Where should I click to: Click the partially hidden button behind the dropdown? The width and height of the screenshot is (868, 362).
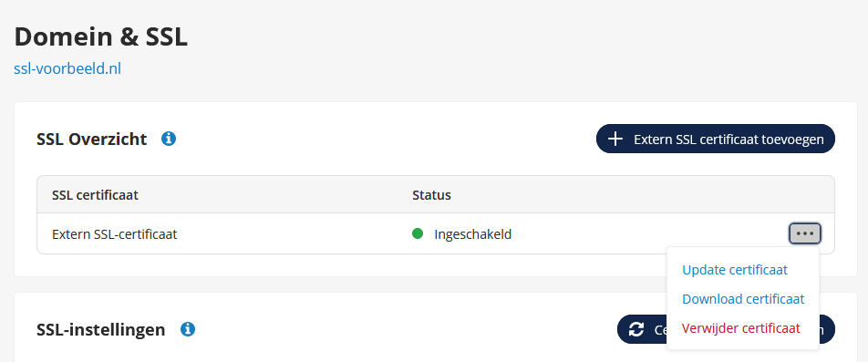(x=642, y=329)
